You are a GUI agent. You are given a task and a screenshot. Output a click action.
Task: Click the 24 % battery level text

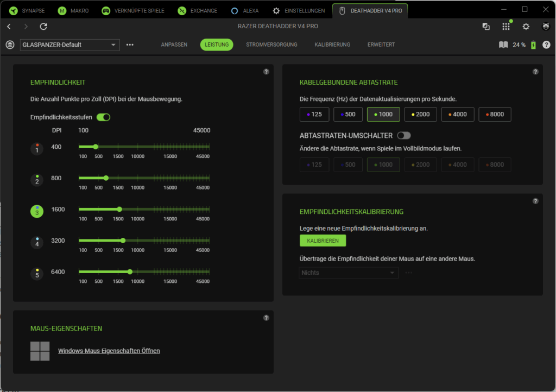tap(519, 45)
